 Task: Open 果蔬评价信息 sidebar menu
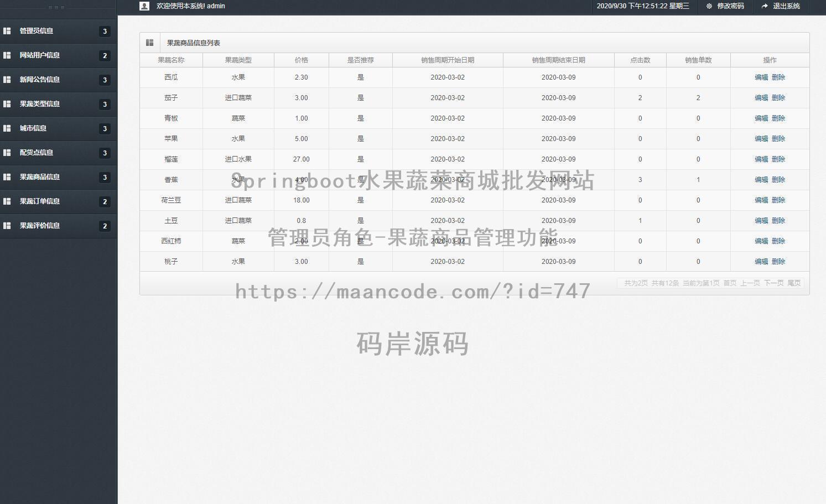[x=58, y=226]
